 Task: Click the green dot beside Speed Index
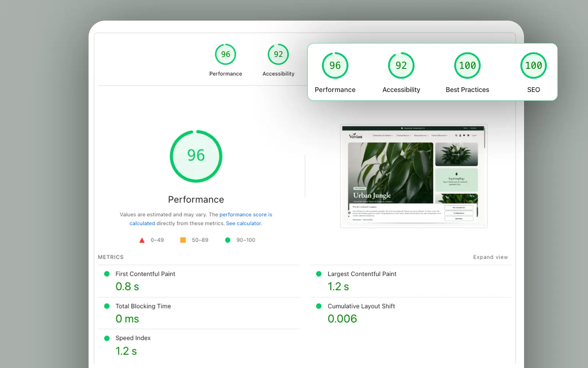(x=107, y=338)
